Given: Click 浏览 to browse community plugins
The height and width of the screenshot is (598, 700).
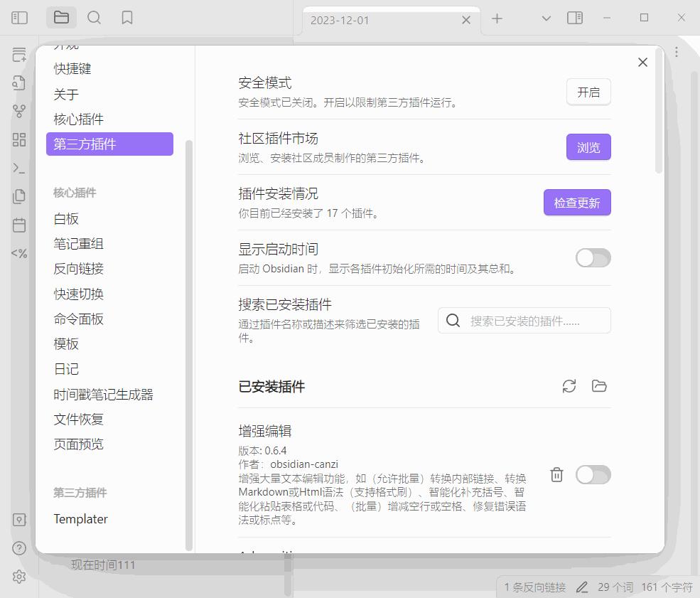Looking at the screenshot, I should (588, 147).
